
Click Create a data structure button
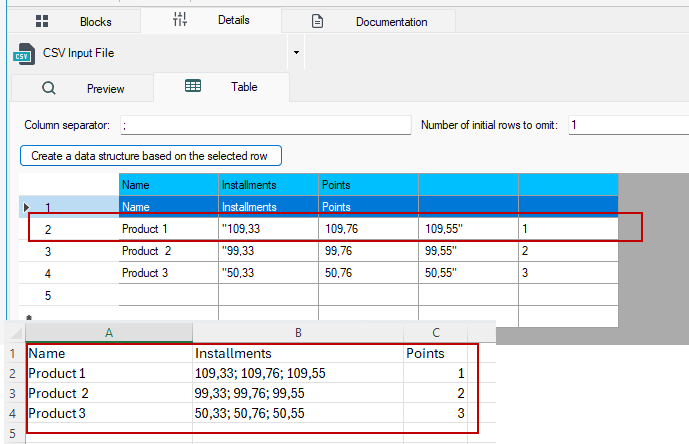[x=151, y=156]
